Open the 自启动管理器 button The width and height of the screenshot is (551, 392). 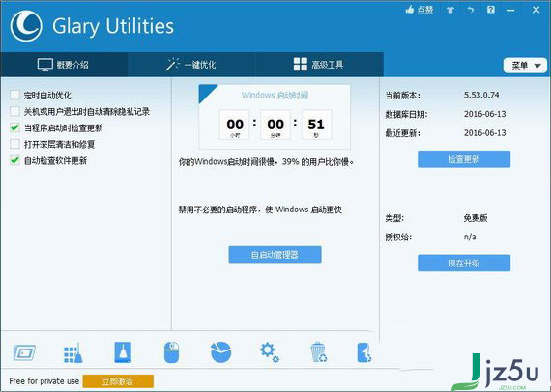coord(275,255)
